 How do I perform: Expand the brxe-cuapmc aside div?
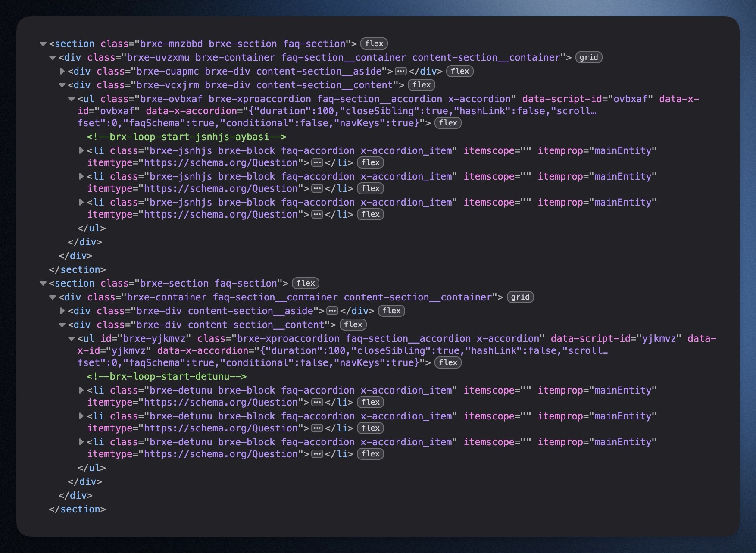pos(62,71)
